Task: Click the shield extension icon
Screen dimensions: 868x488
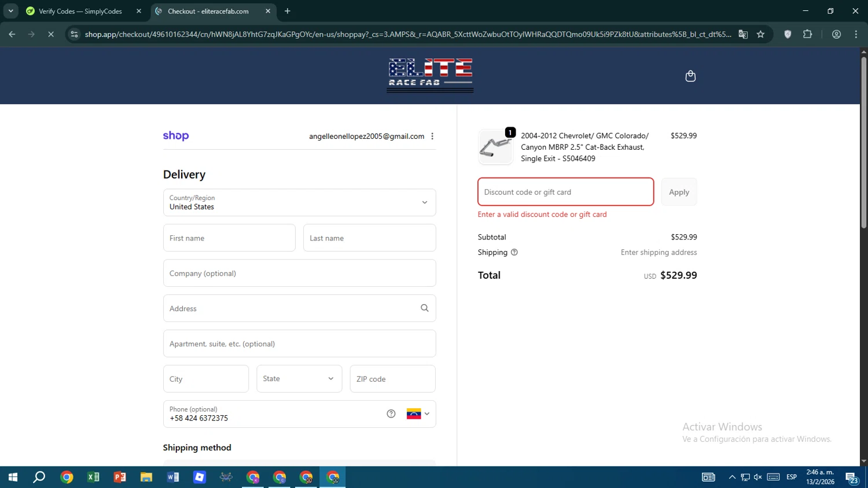Action: [x=788, y=34]
